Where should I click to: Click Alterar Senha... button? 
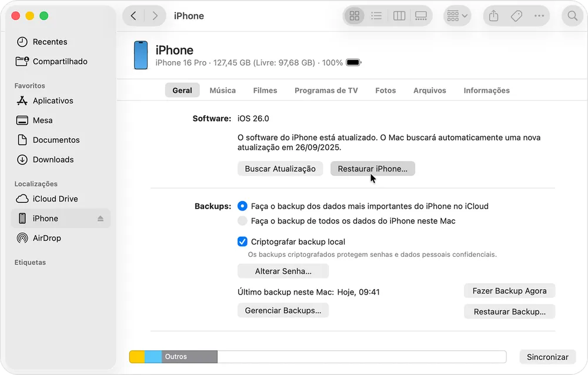coord(283,271)
